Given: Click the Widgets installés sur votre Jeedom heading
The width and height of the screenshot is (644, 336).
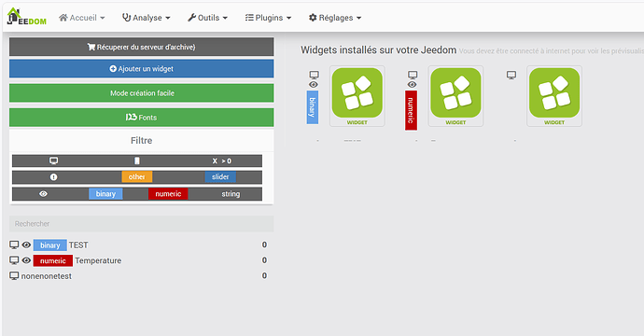Looking at the screenshot, I should click(x=378, y=50).
